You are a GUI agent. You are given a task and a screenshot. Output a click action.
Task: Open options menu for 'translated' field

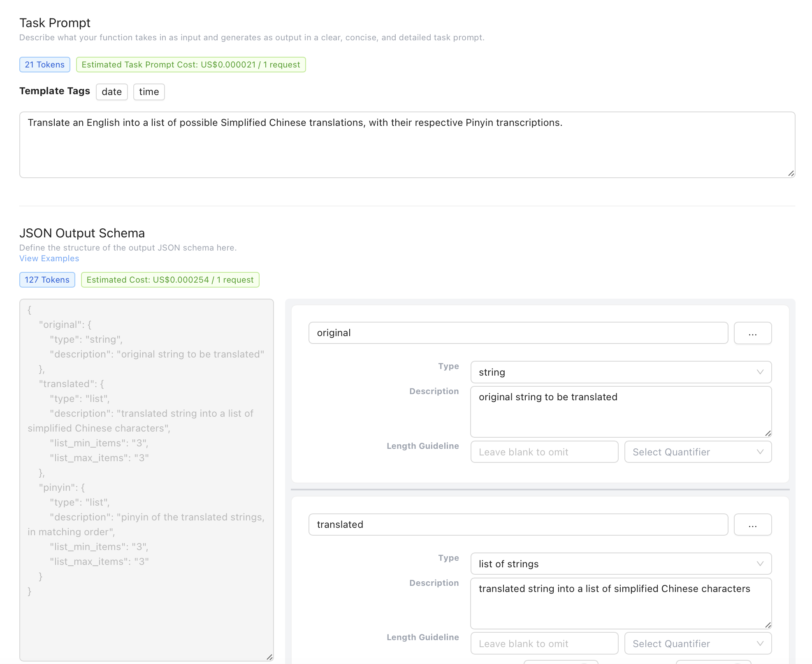tap(752, 525)
